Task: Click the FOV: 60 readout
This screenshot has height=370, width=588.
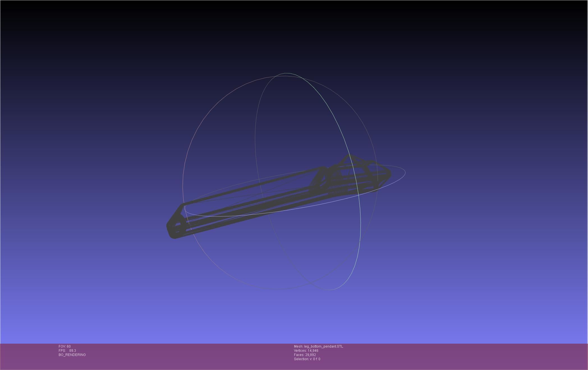Action: pos(65,346)
